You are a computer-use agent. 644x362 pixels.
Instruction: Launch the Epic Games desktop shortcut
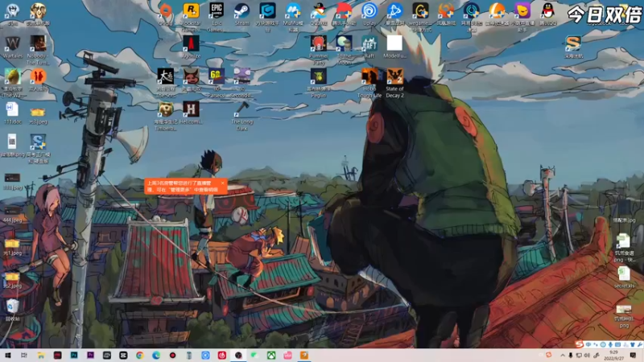pos(217,10)
